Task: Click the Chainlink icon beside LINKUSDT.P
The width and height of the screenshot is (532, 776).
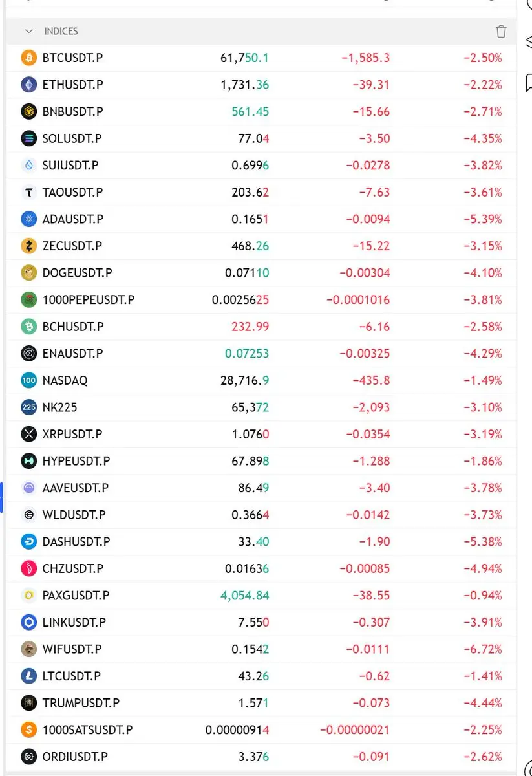Action: pos(28,622)
